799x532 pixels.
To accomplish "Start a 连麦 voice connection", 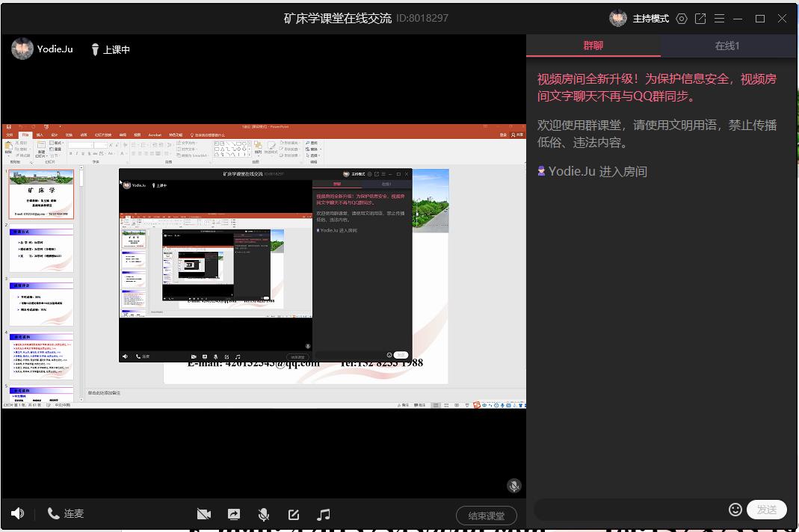I will 66,513.
